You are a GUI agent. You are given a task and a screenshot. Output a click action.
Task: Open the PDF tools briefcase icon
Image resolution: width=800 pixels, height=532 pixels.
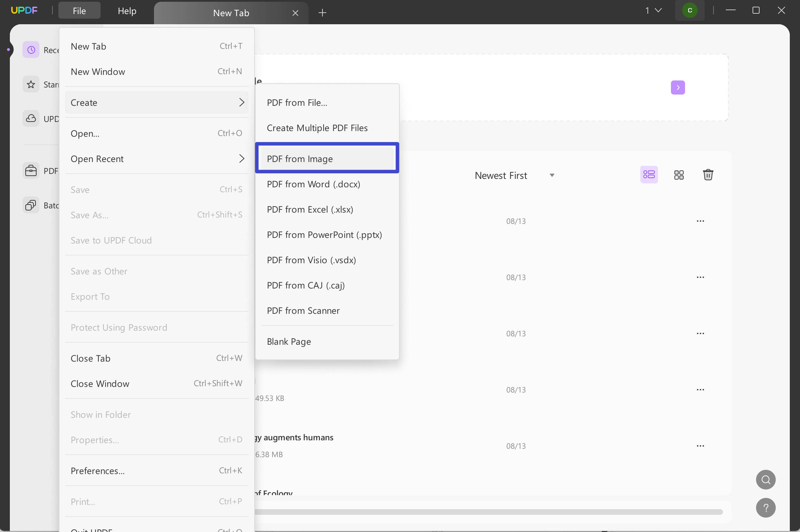click(31, 171)
